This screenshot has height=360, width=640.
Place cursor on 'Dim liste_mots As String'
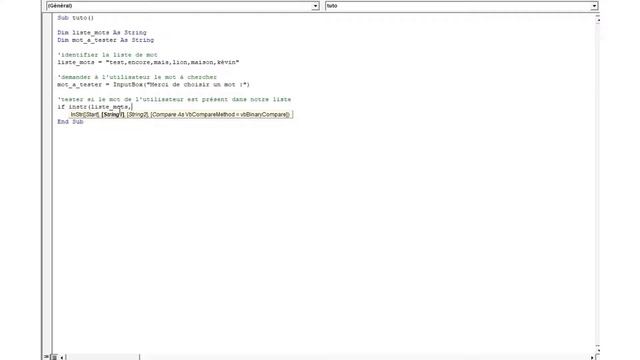[102, 33]
